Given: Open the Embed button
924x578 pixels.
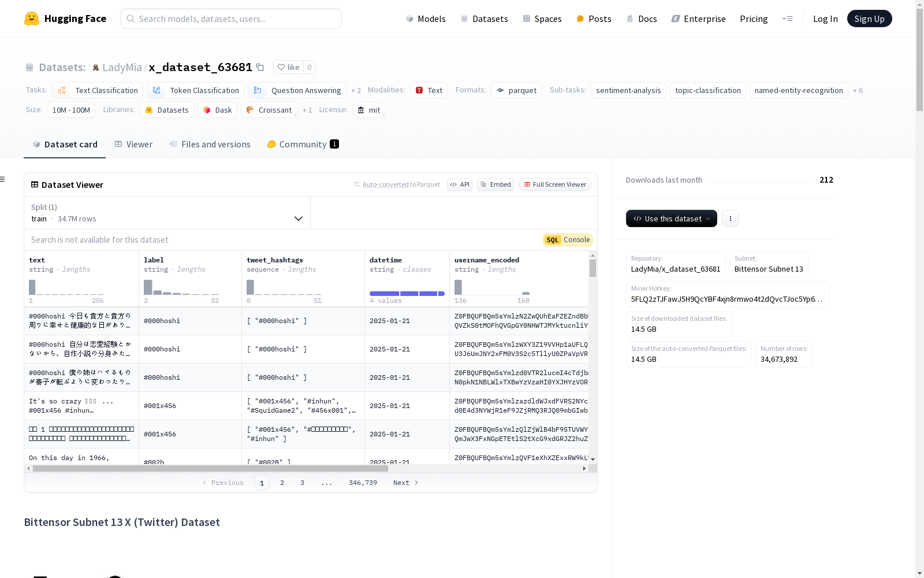Looking at the screenshot, I should (x=495, y=184).
